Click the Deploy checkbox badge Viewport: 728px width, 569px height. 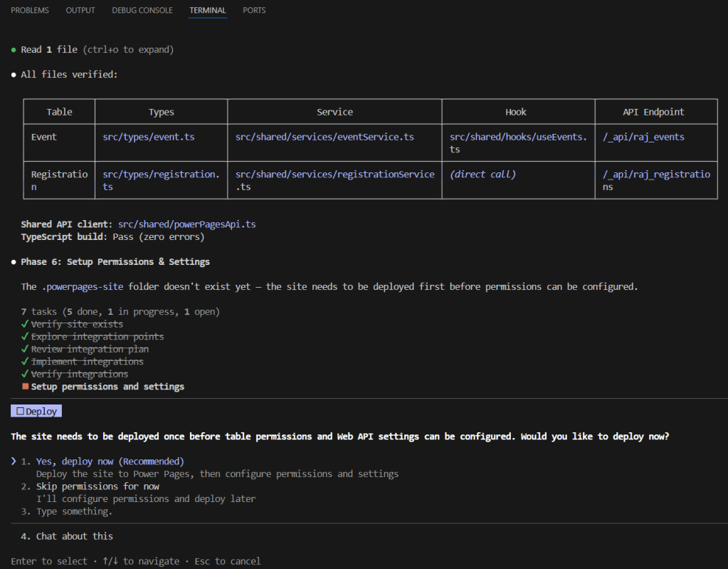(x=36, y=411)
